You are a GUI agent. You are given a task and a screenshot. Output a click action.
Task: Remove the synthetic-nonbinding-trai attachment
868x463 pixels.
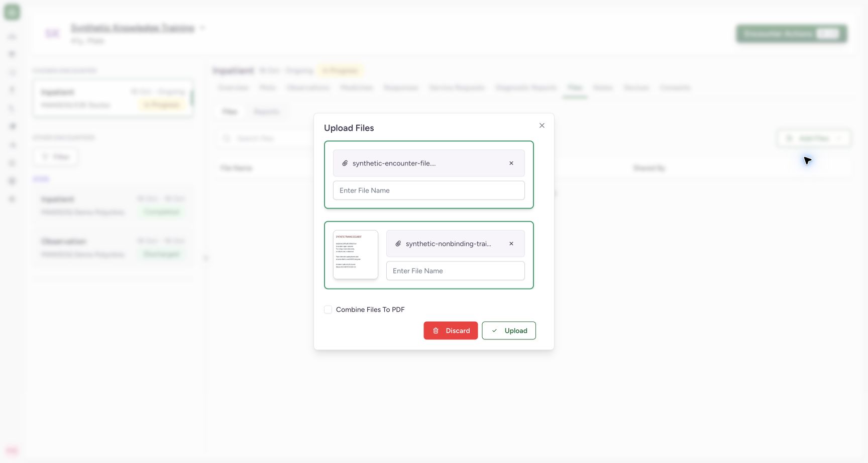[x=511, y=244]
